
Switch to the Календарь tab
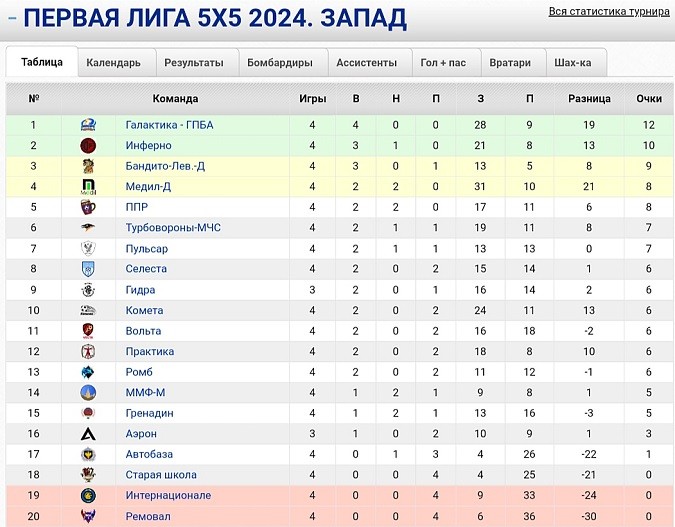pyautogui.click(x=113, y=63)
